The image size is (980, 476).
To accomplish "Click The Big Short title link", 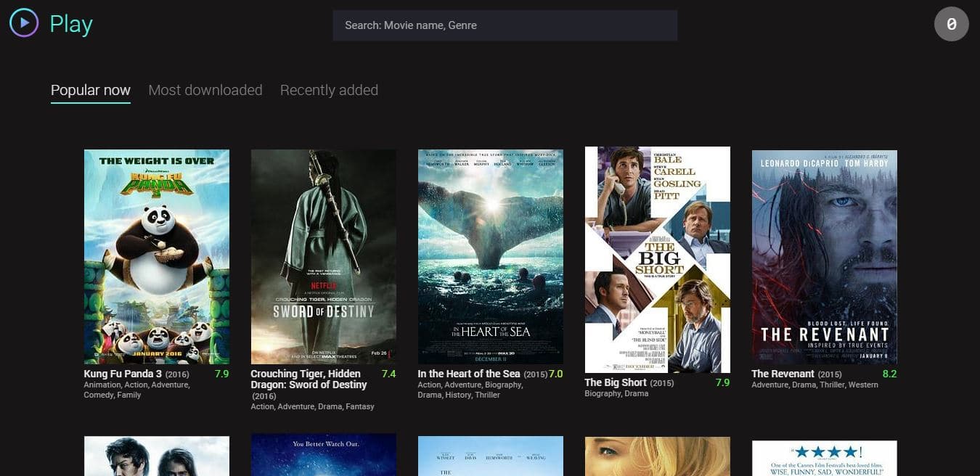I will 616,382.
